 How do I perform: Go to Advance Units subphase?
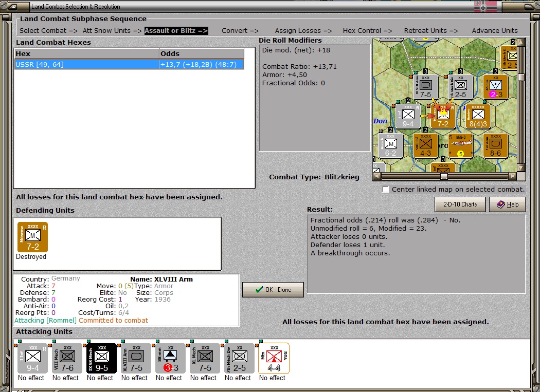click(495, 31)
